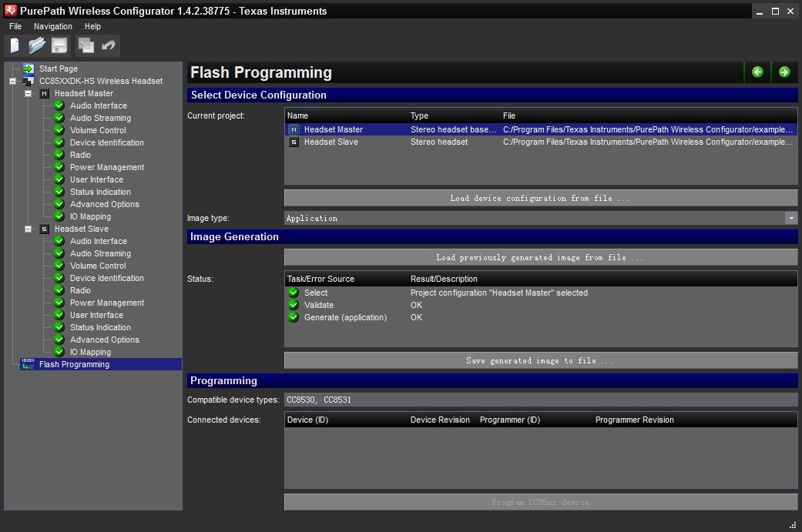Viewport: 802px width, 532px height.
Task: Collapse the Headset Master tree branch
Action: (x=29, y=93)
